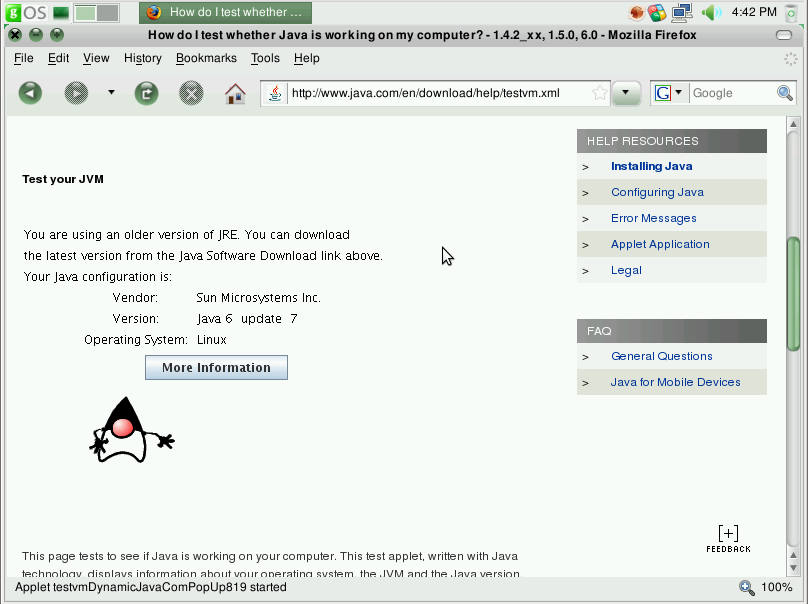Image resolution: width=808 pixels, height=604 pixels.
Task: Click the FAQ panel header
Action: tap(672, 331)
